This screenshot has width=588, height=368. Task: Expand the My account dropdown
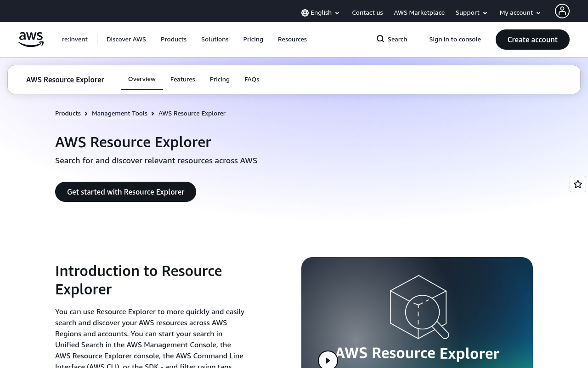tap(520, 13)
